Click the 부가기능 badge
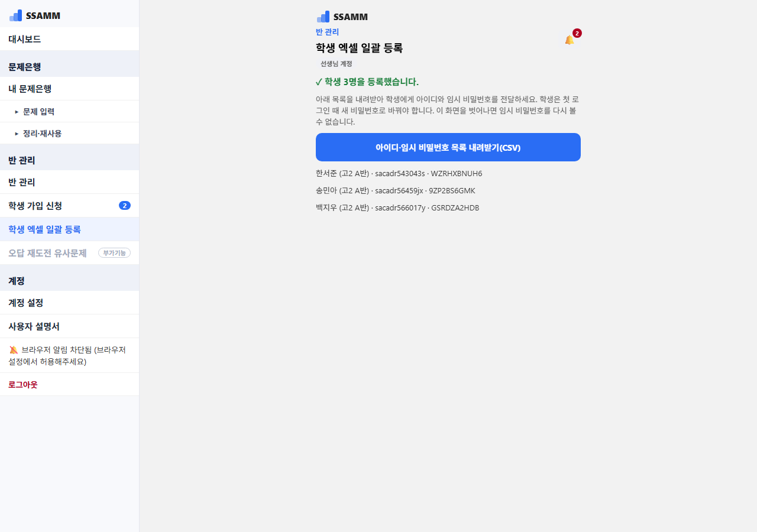757x532 pixels. [114, 253]
